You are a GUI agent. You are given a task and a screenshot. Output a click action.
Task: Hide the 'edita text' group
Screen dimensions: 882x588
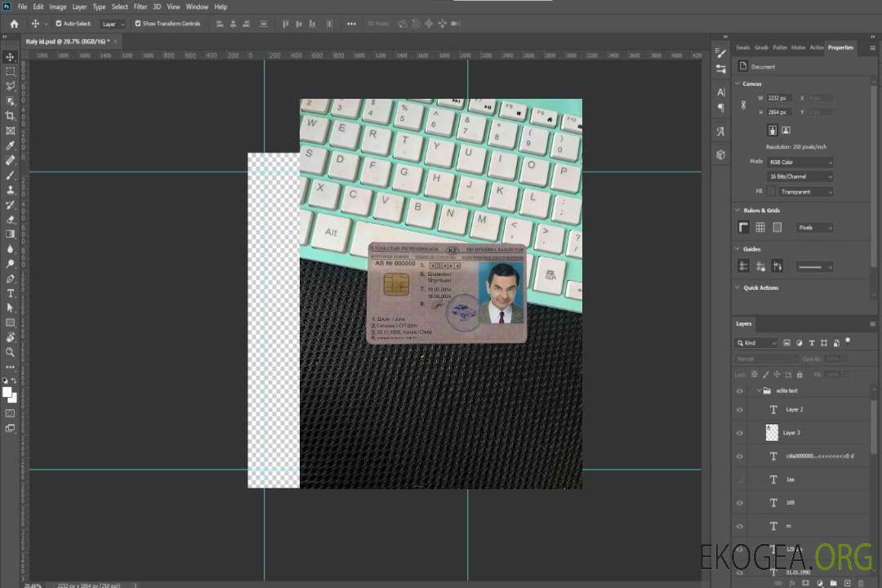tap(740, 390)
